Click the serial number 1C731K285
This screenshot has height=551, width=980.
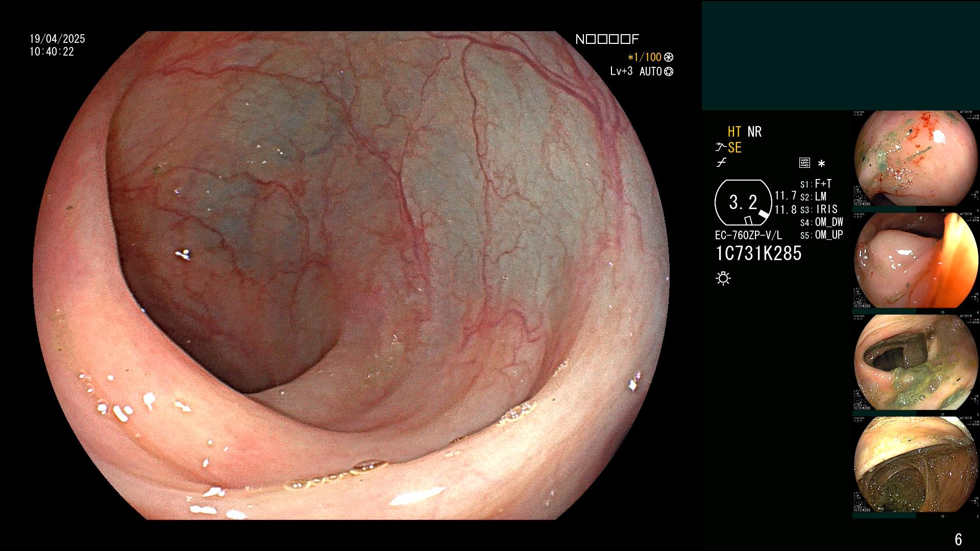pos(758,254)
